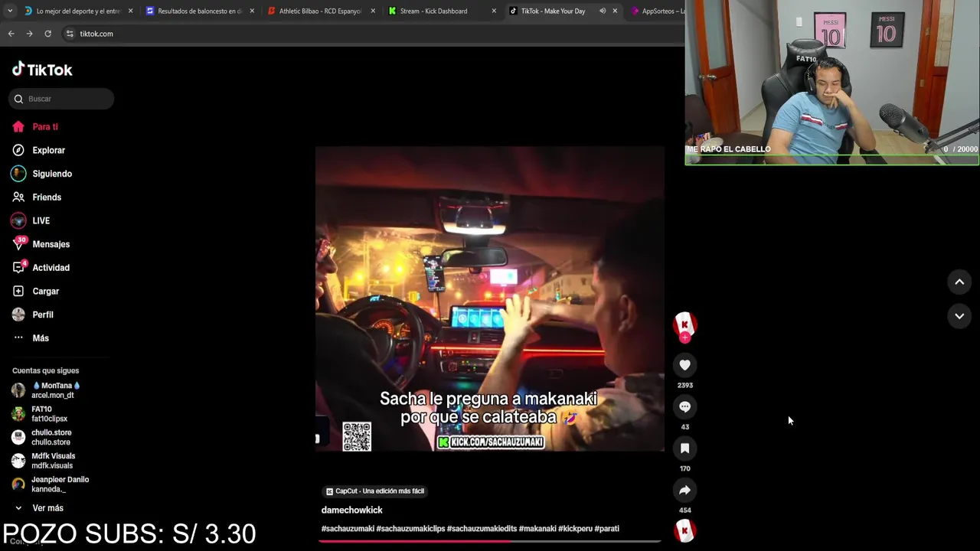Click the site info icon in address bar

tap(70, 34)
